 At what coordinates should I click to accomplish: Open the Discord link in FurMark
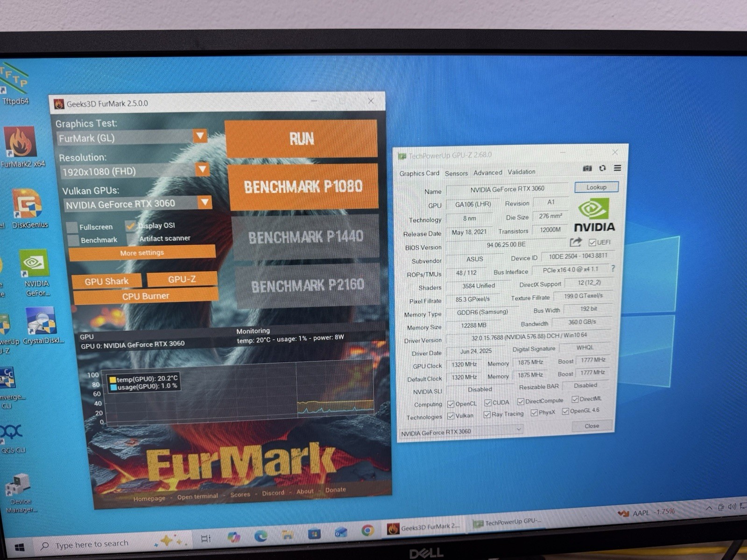(x=273, y=493)
